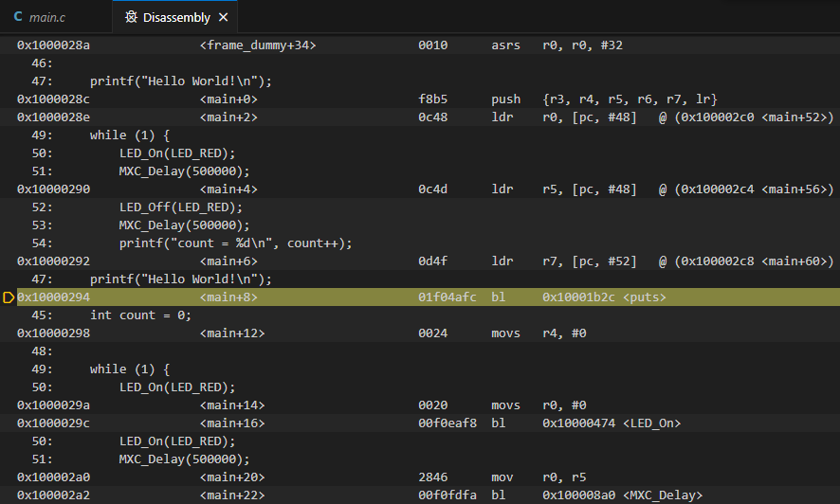Click the current instruction pointer arrow marker
Image resolution: width=840 pixels, height=504 pixels.
click(8, 297)
